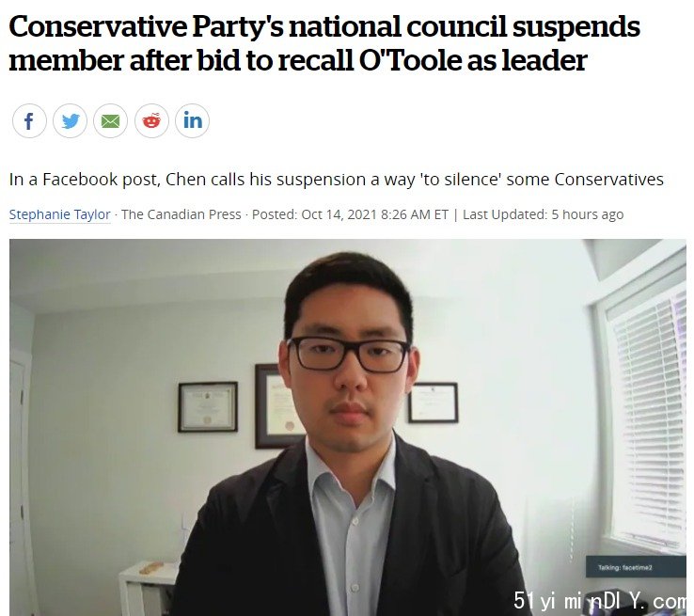
Task: Click the right framed certificate on wall
Action: (x=434, y=403)
